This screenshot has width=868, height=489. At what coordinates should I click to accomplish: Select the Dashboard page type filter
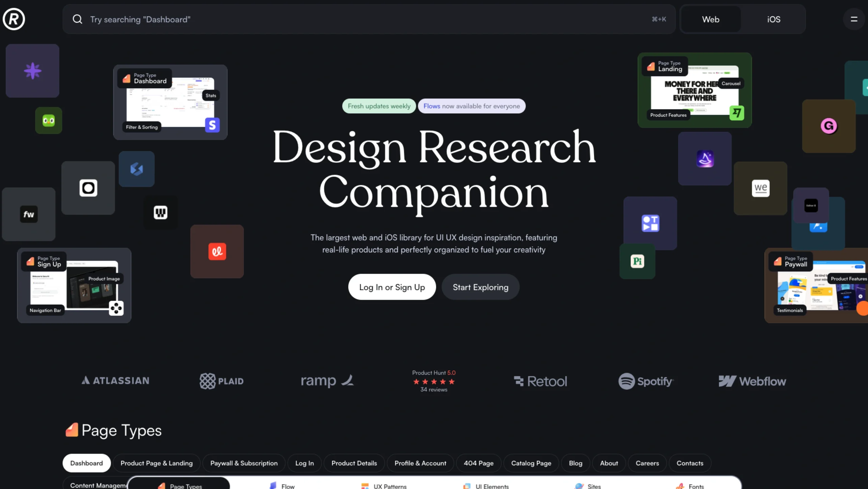point(86,463)
